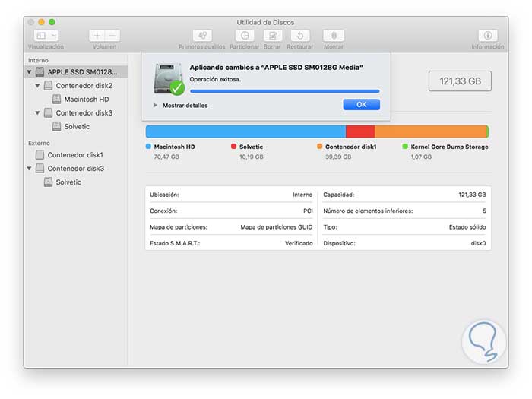Open the Visualización dropdown chevron
Viewport: 532px width, 399px height.
(x=53, y=36)
